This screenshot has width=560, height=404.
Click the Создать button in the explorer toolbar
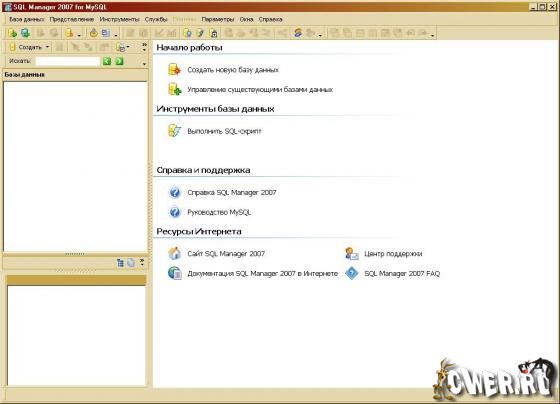26,47
